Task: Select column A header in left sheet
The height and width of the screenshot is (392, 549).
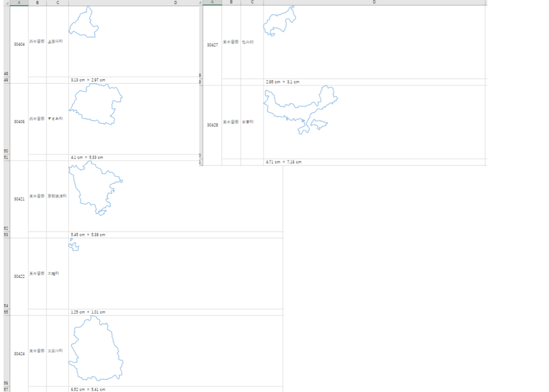Action: click(19, 2)
